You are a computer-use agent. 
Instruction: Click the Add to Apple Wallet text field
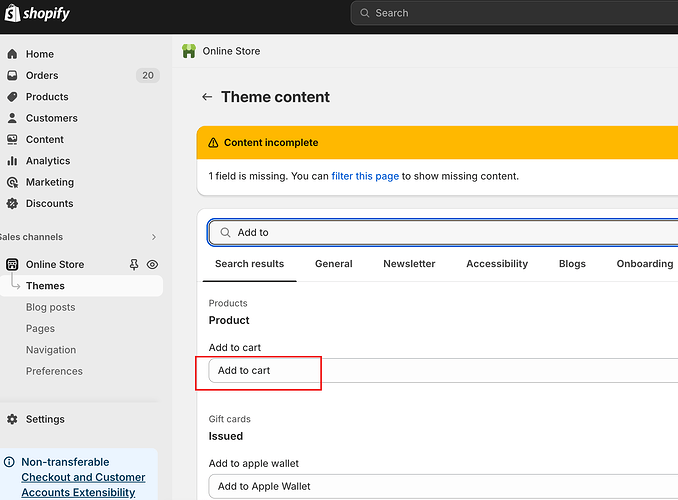443,487
